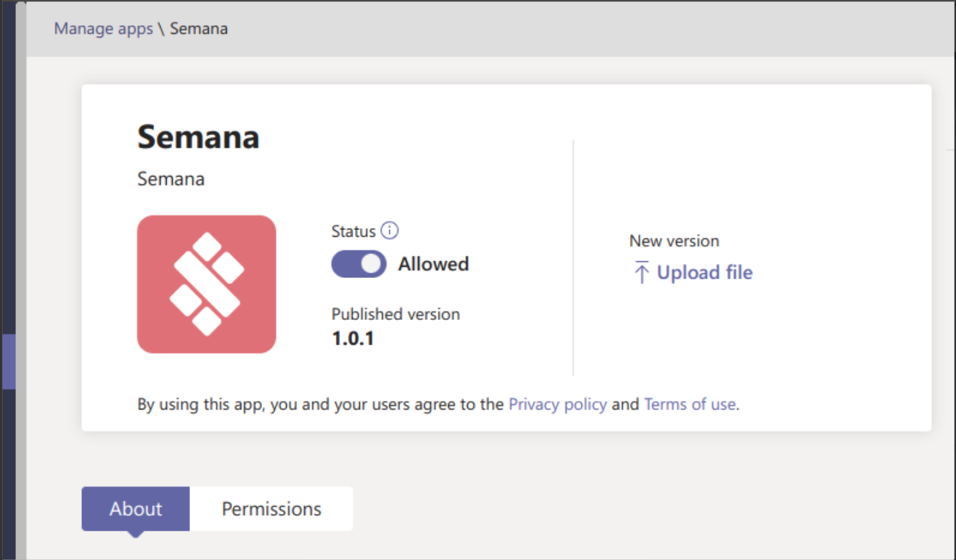The width and height of the screenshot is (956, 560).
Task: Click the Status info icon
Action: 389,231
